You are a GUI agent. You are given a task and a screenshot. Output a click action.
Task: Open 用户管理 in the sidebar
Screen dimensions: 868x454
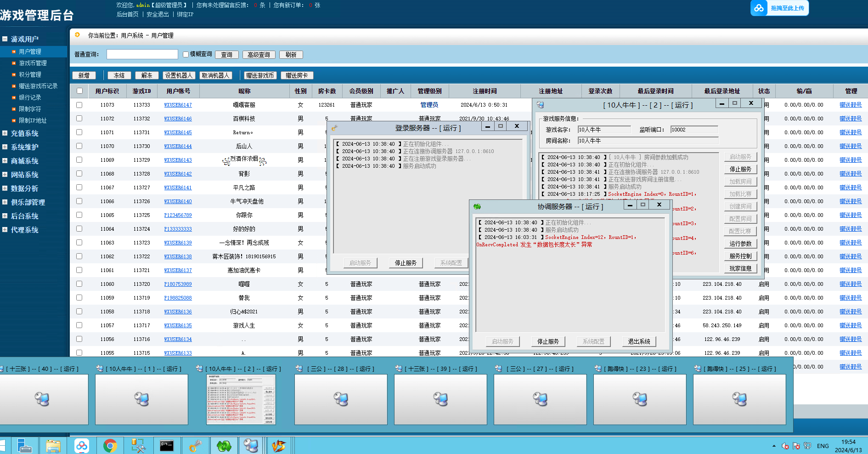click(30, 51)
